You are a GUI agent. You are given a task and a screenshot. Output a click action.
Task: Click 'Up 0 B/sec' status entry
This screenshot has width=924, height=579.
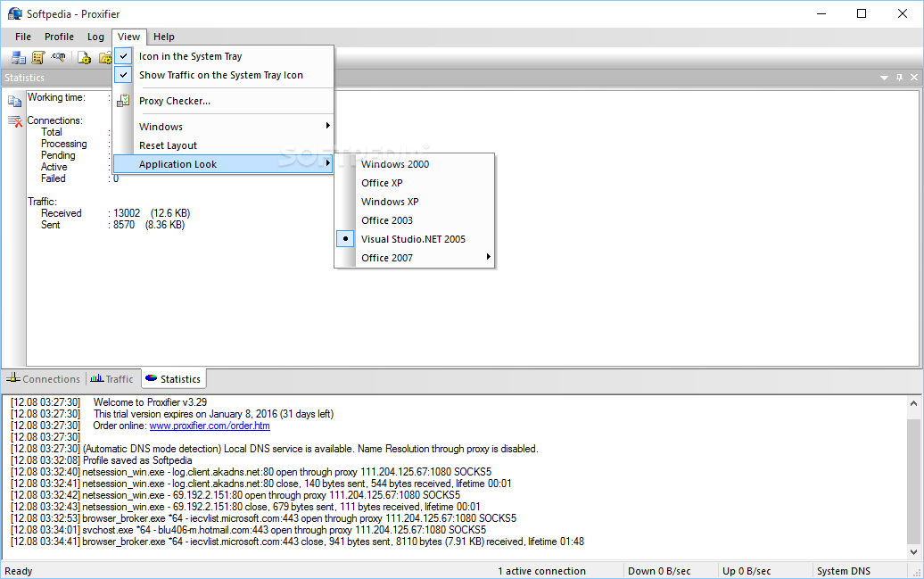[746, 571]
